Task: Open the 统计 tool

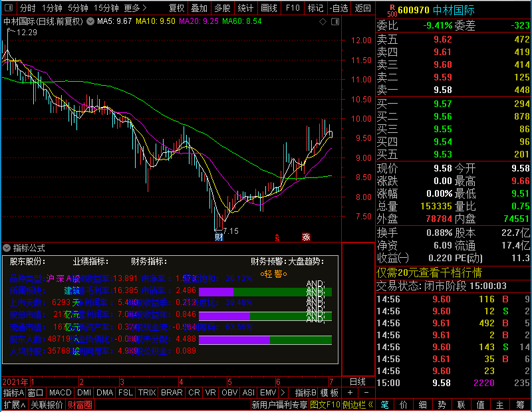Action: tap(245, 8)
